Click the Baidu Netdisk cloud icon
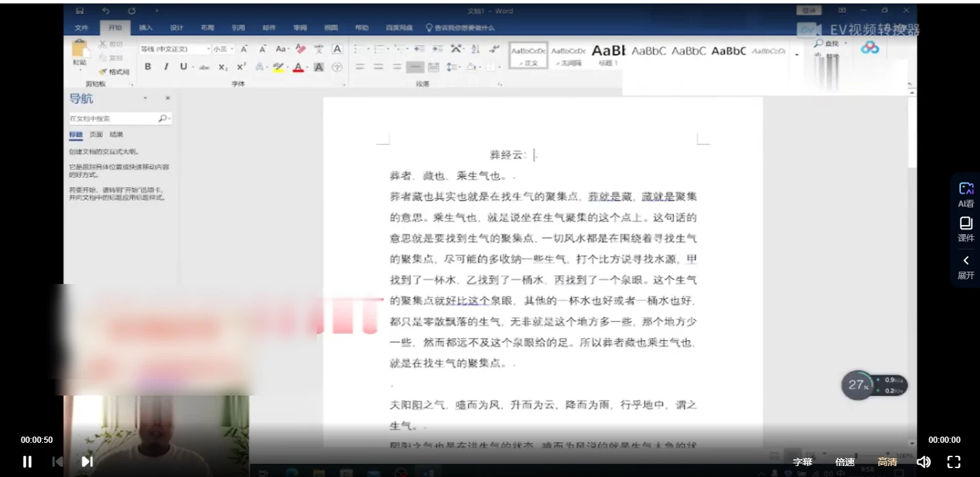Viewport: 980px width, 477px height. pyautogui.click(x=870, y=48)
